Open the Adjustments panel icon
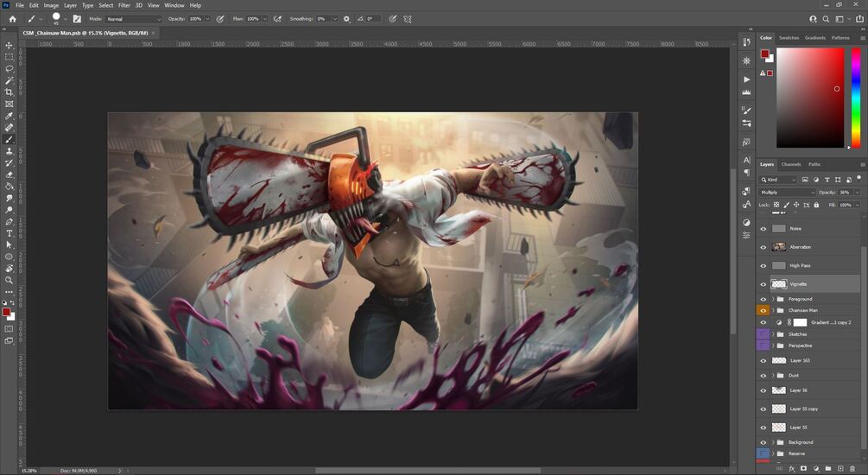The height and width of the screenshot is (475, 868). click(x=747, y=223)
